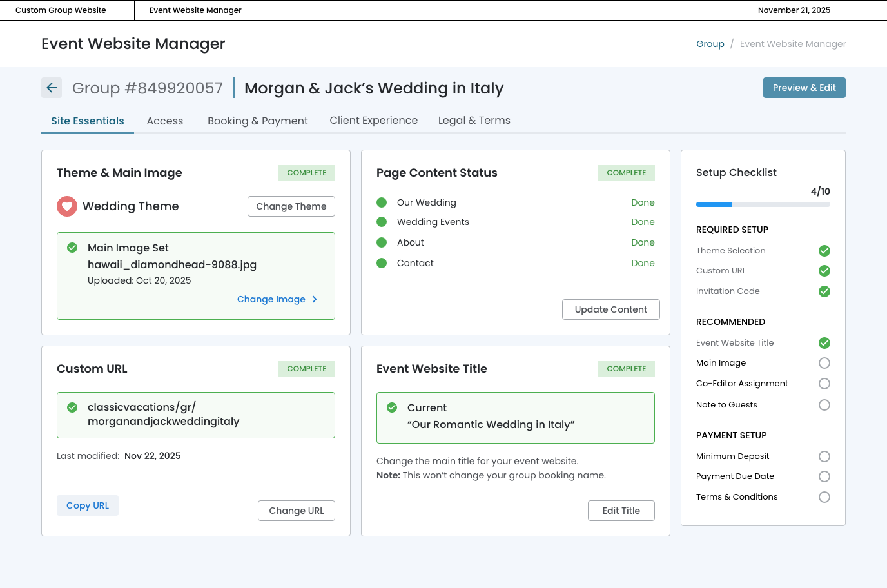Viewport: 887px width, 588px height.
Task: Click the heart Wedding Theme icon
Action: click(67, 206)
